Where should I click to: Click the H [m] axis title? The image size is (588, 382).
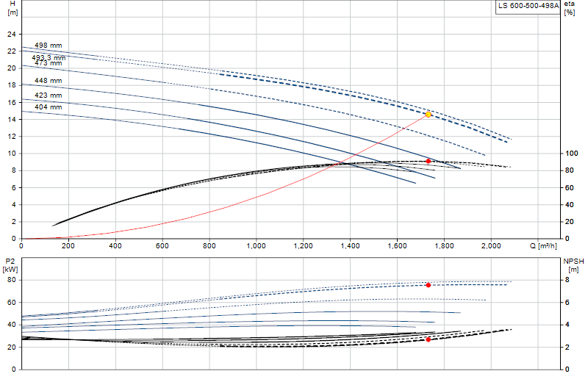[x=12, y=8]
